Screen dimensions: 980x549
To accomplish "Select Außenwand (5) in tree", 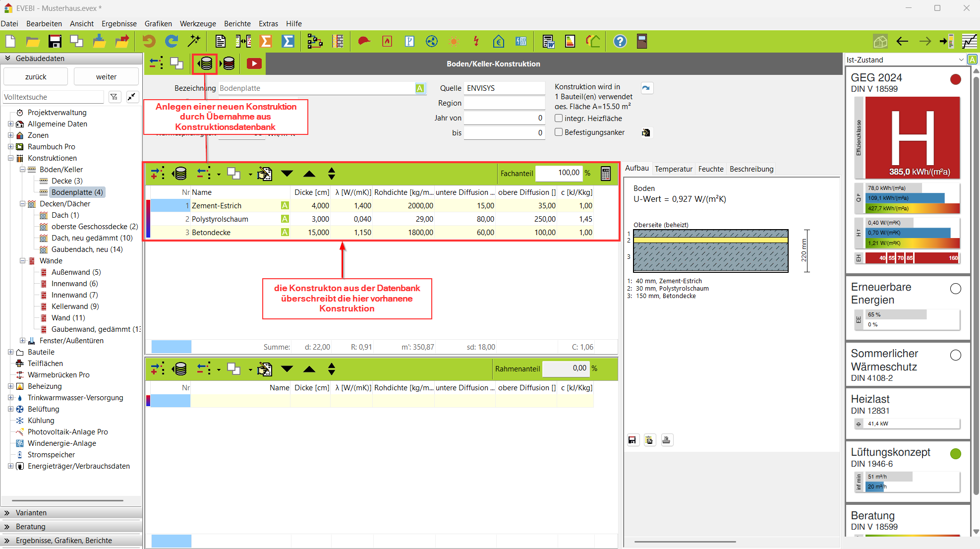I will click(76, 272).
